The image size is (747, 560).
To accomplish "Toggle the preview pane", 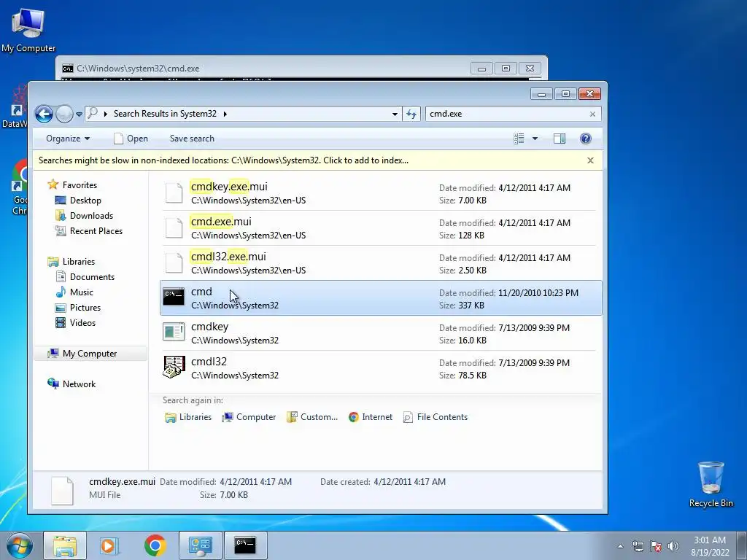I will pos(560,139).
